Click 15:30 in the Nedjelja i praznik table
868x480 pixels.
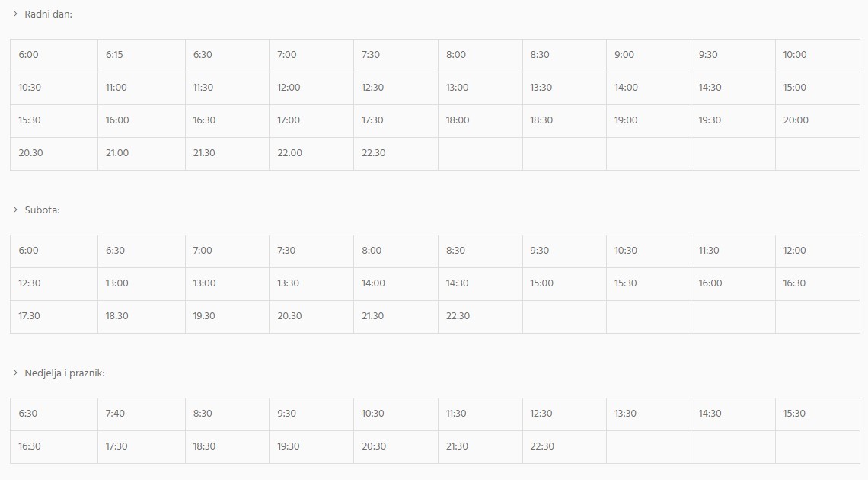[794, 414]
